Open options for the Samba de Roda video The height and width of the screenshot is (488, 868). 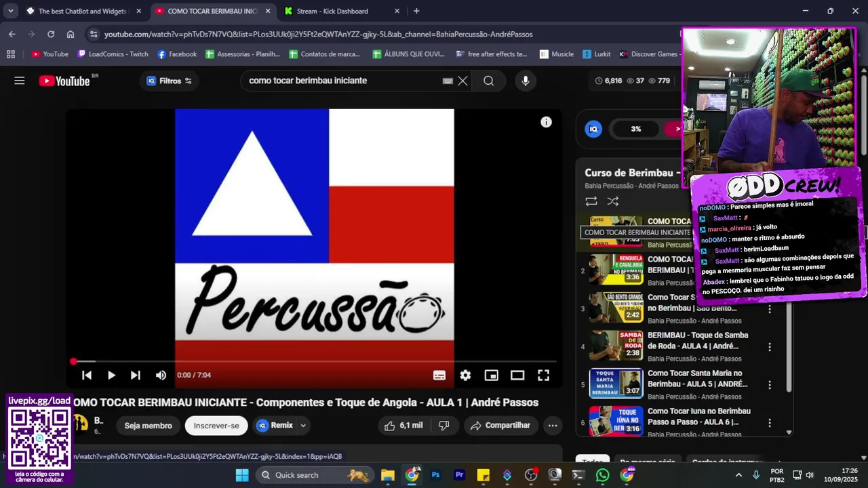(x=770, y=347)
